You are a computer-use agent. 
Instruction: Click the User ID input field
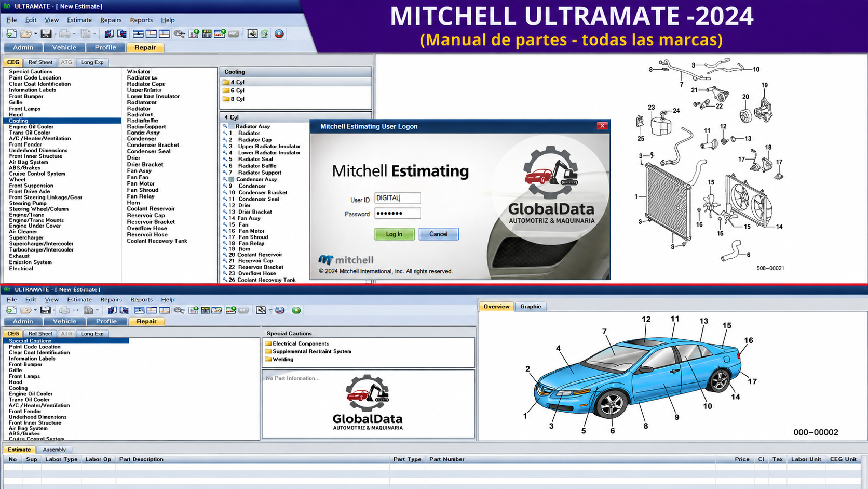point(398,198)
